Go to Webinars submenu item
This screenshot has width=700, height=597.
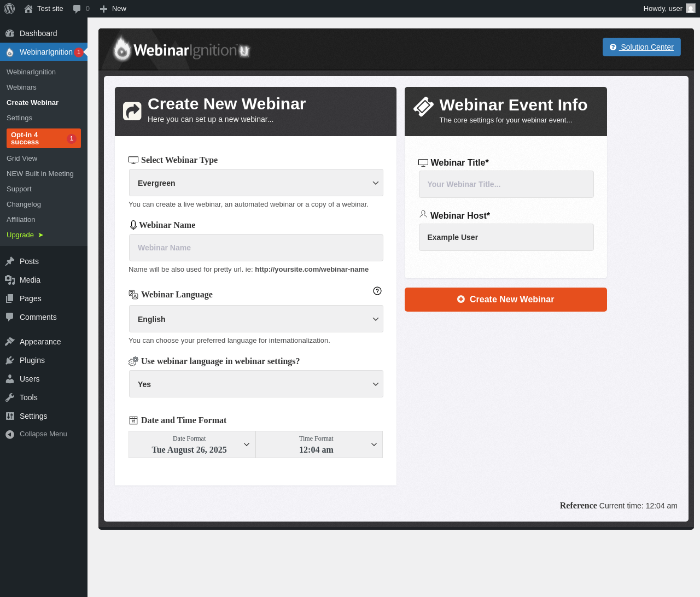21,87
